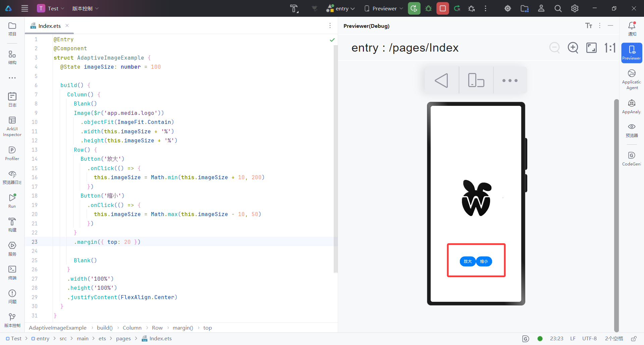Open more toolbar actions menu

pos(485,8)
